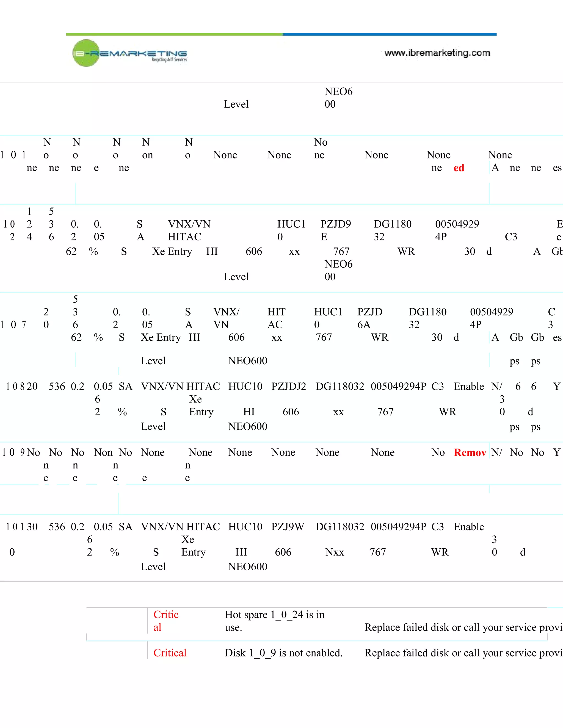Click serial PZJ9W in the last disk row
The width and height of the screenshot is (563, 728).
[x=288, y=527]
